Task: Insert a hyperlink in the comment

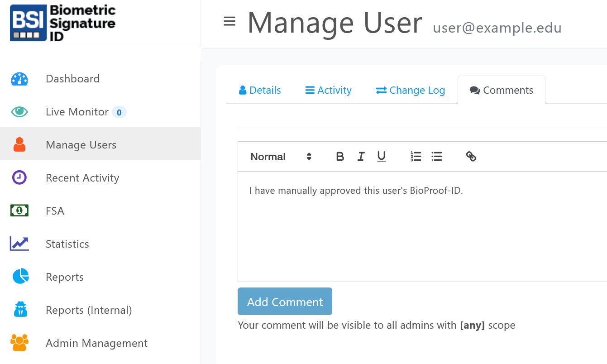Action: (x=471, y=157)
